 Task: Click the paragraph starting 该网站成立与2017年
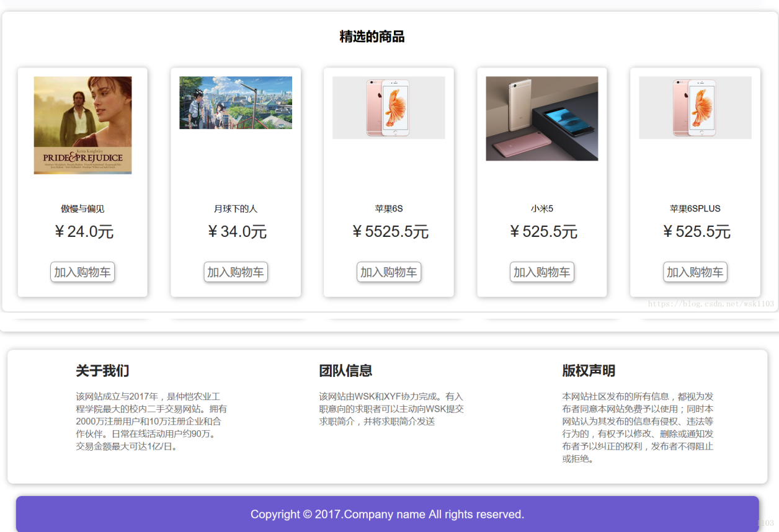[152, 421]
